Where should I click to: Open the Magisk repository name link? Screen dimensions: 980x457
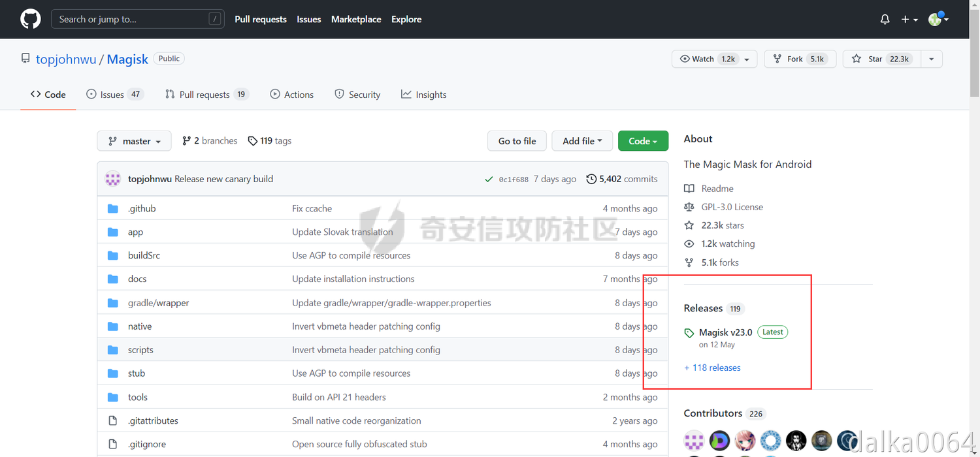pyautogui.click(x=127, y=59)
